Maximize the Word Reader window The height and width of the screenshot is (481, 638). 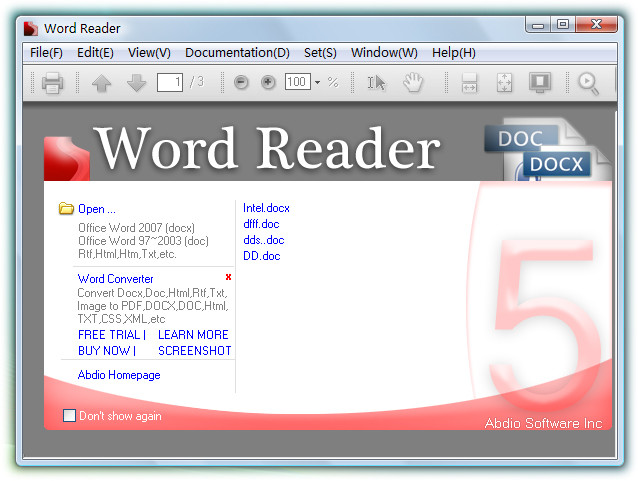pyautogui.click(x=563, y=25)
